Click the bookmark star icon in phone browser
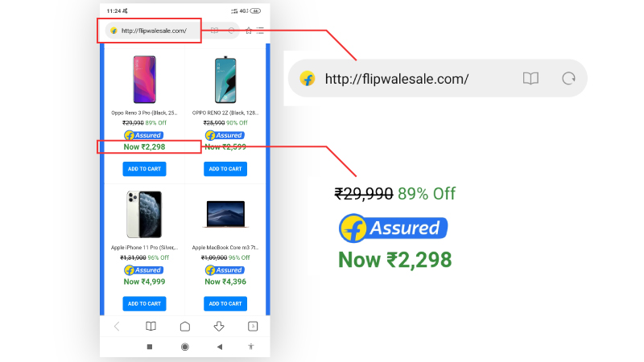 (x=249, y=31)
